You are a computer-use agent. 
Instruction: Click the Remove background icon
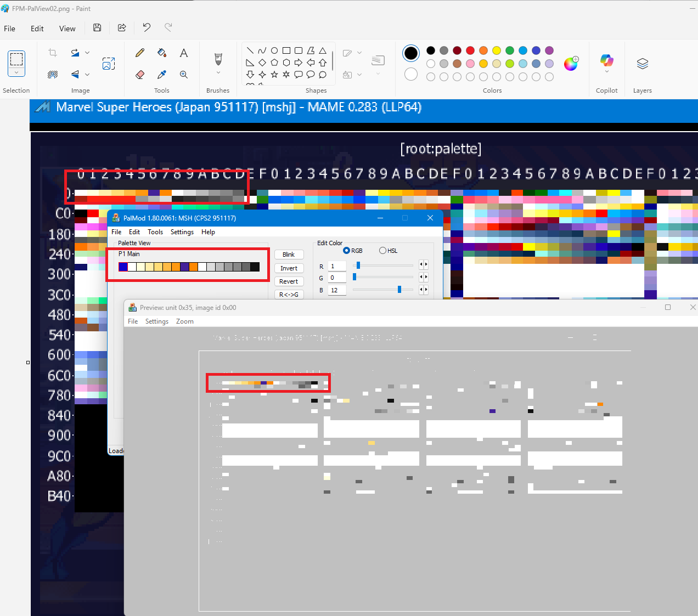[53, 74]
